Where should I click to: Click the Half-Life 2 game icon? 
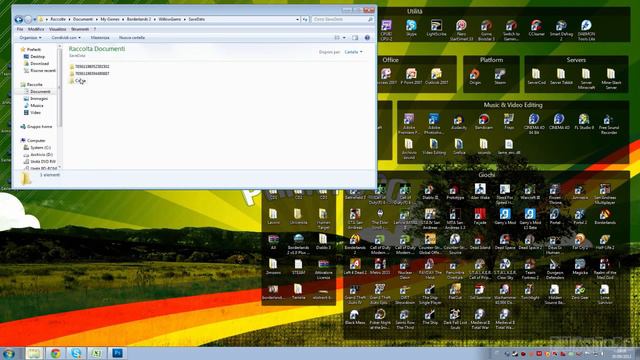(x=604, y=242)
